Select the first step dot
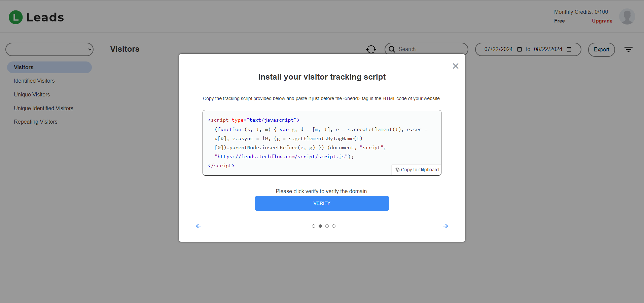644x303 pixels. coord(314,226)
